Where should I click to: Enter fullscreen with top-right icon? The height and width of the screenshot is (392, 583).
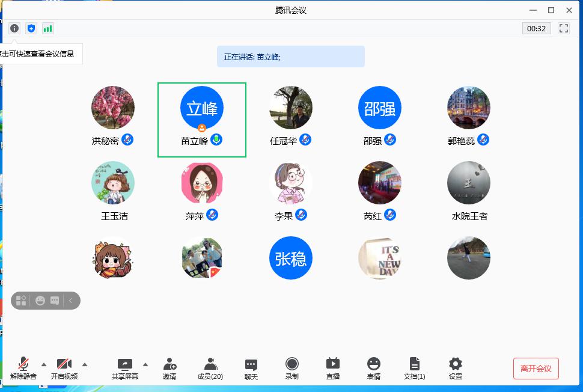(x=564, y=28)
